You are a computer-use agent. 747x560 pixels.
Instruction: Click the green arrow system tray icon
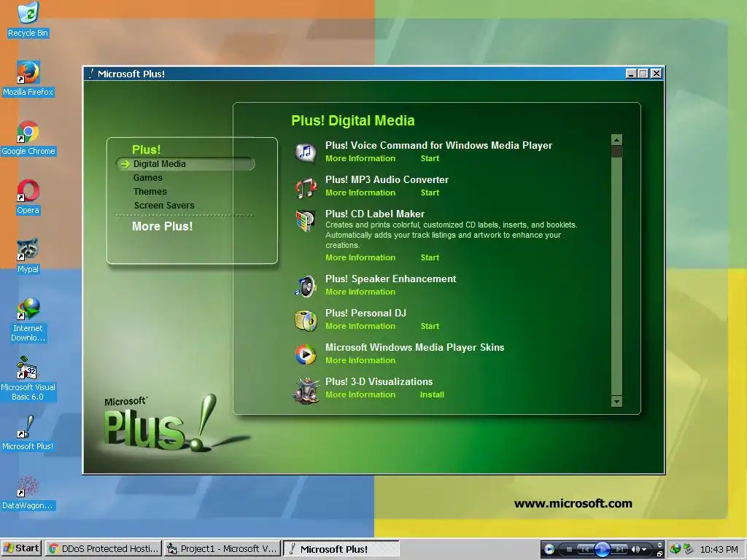tap(688, 549)
